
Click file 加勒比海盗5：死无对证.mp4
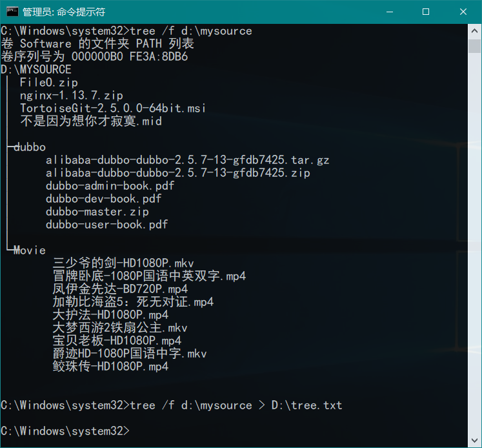click(133, 302)
